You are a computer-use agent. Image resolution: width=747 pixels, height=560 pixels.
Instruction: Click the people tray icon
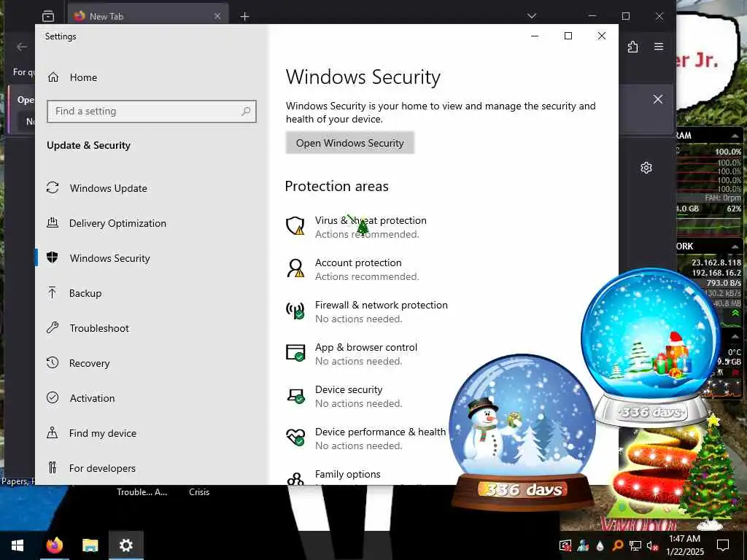point(583,545)
